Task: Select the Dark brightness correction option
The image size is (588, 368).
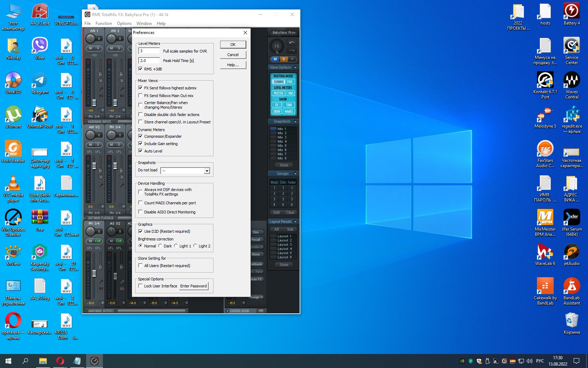Action: click(x=160, y=246)
